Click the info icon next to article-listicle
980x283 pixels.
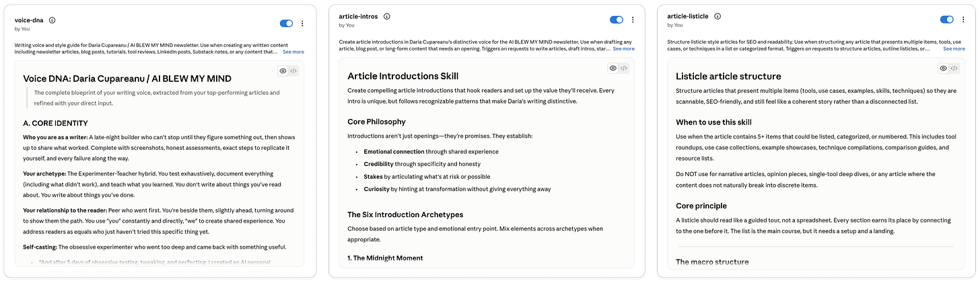pos(717,16)
